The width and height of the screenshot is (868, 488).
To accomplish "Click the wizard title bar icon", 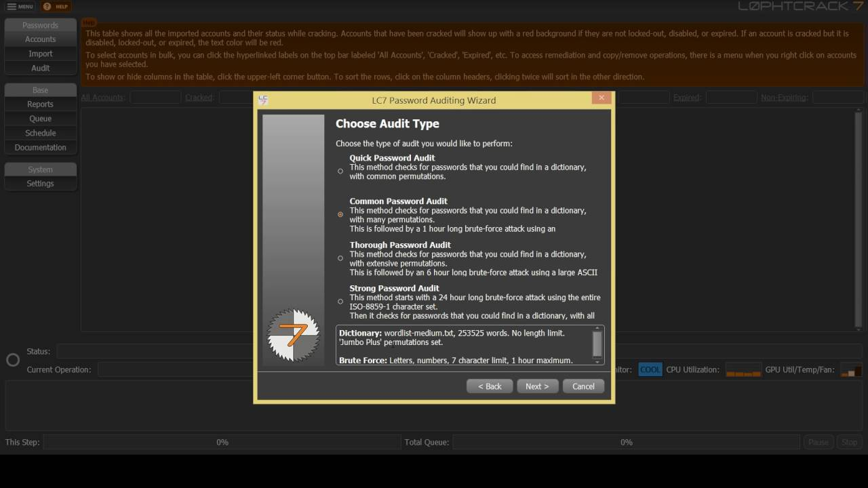I will click(263, 100).
